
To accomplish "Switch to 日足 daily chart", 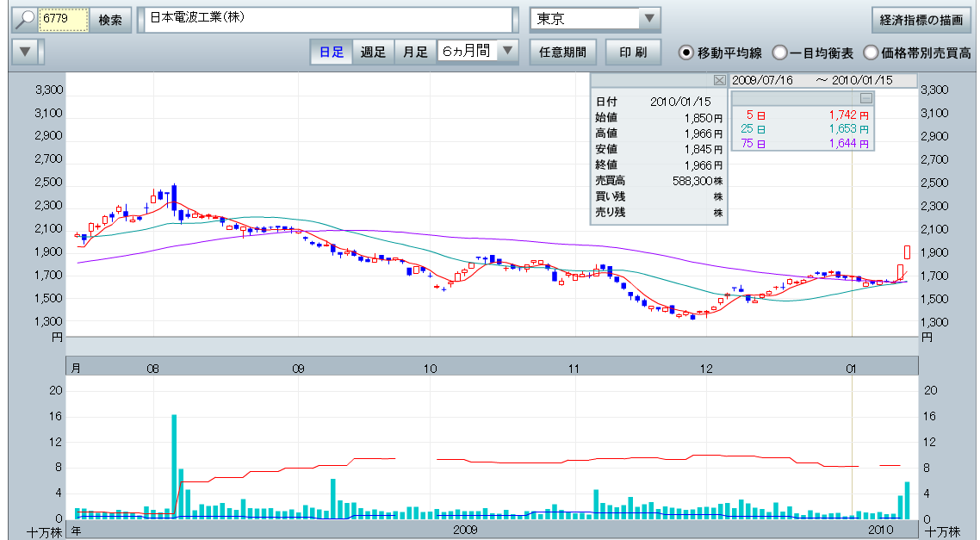I will point(332,52).
